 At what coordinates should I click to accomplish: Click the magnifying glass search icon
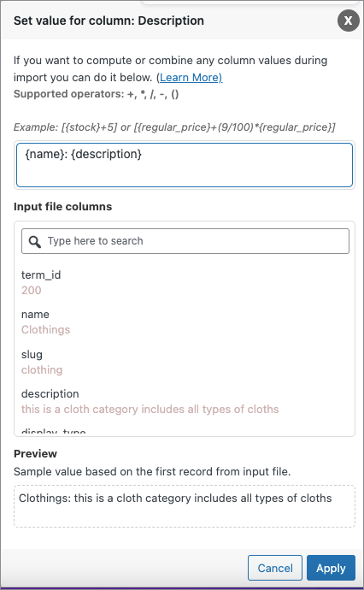tap(34, 242)
